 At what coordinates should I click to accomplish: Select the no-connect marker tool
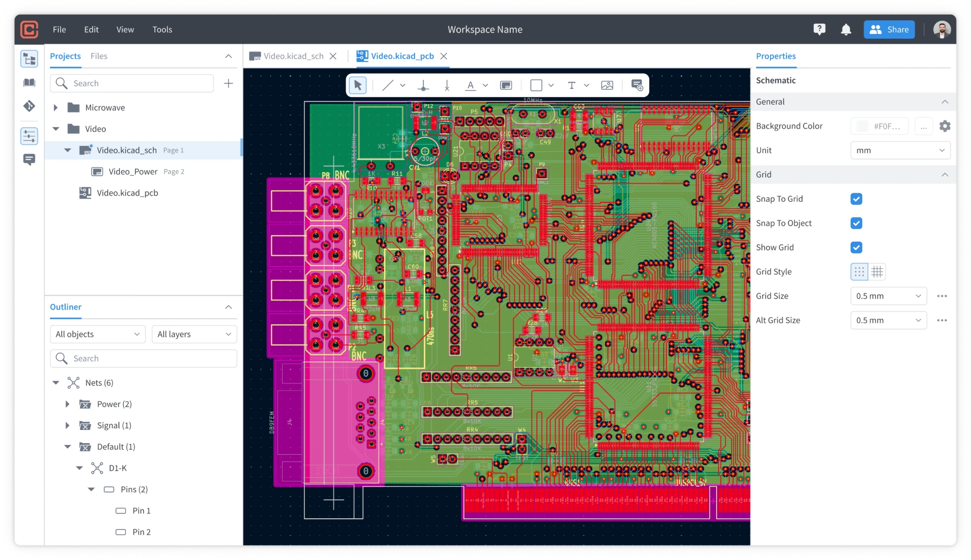click(x=447, y=85)
